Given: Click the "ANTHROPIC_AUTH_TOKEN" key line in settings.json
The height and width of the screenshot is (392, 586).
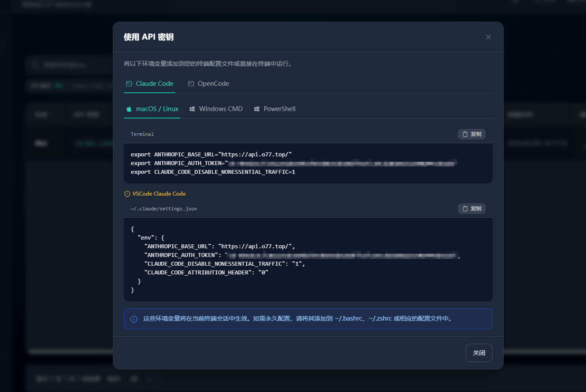Looking at the screenshot, I should 302,255.
